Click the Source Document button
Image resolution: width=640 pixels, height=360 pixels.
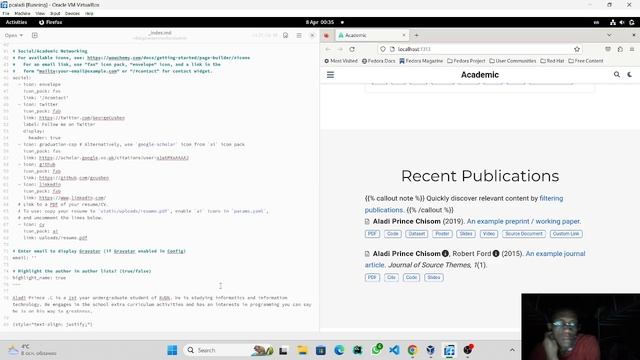click(x=524, y=234)
